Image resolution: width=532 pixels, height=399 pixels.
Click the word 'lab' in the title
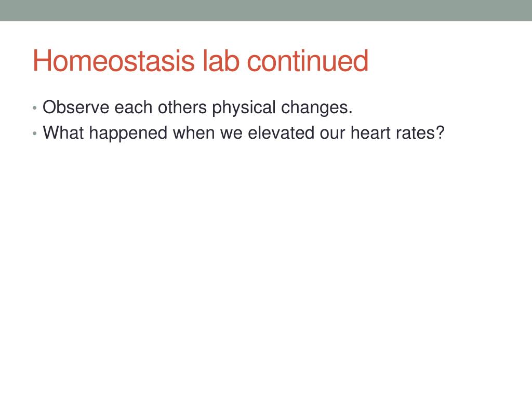point(221,61)
